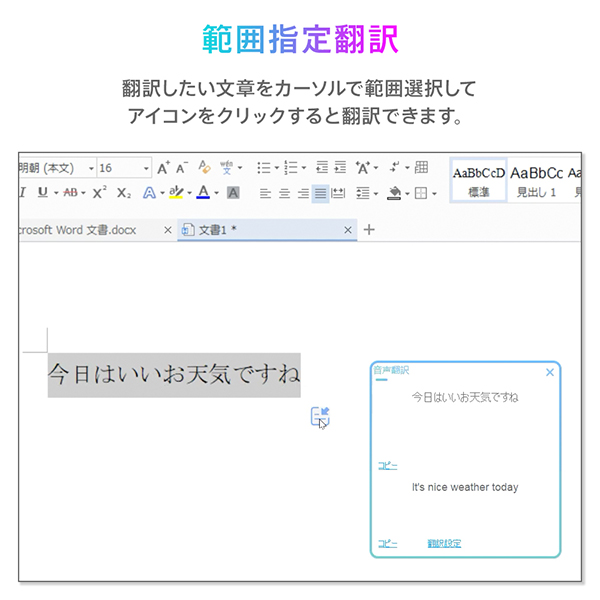The image size is (600, 600).
Task: Click the floating translate icon near the cursor
Action: [320, 416]
